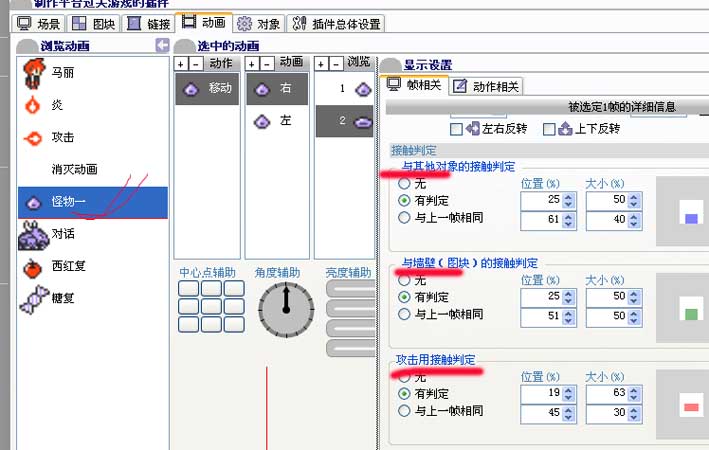This screenshot has height=450, width=709.
Task: Increase attack contact position value 19
Action: (x=568, y=389)
